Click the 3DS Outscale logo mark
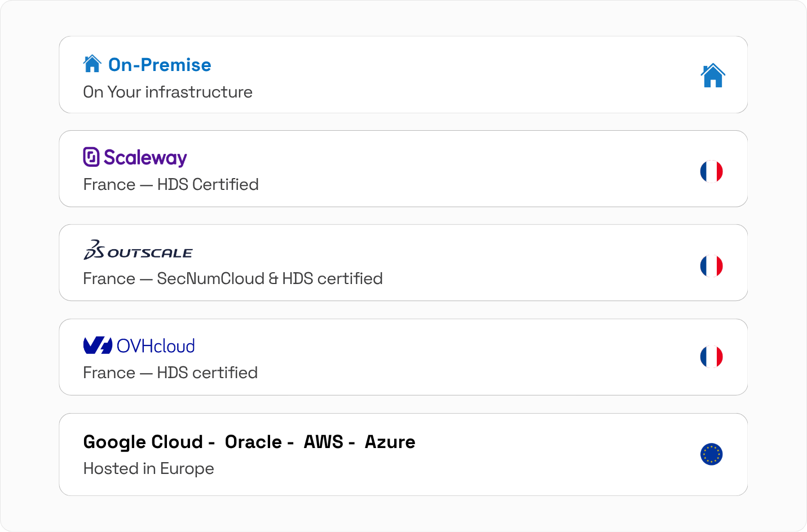 (x=94, y=250)
